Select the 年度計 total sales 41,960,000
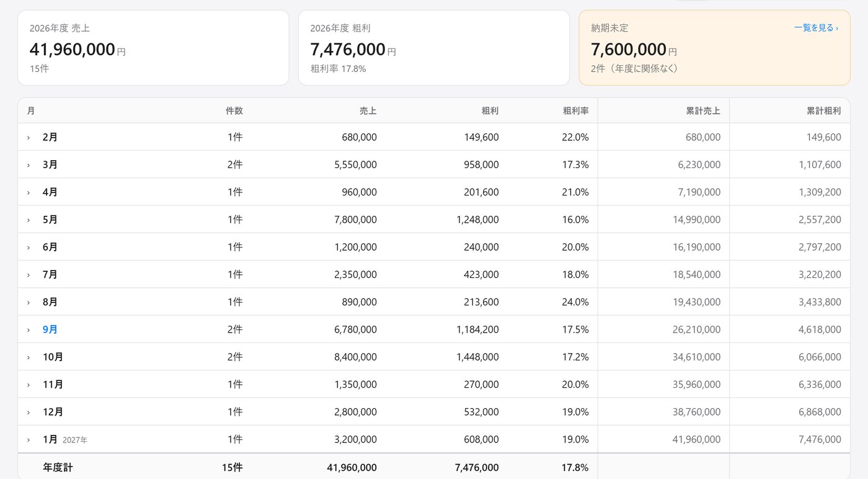 point(352,467)
